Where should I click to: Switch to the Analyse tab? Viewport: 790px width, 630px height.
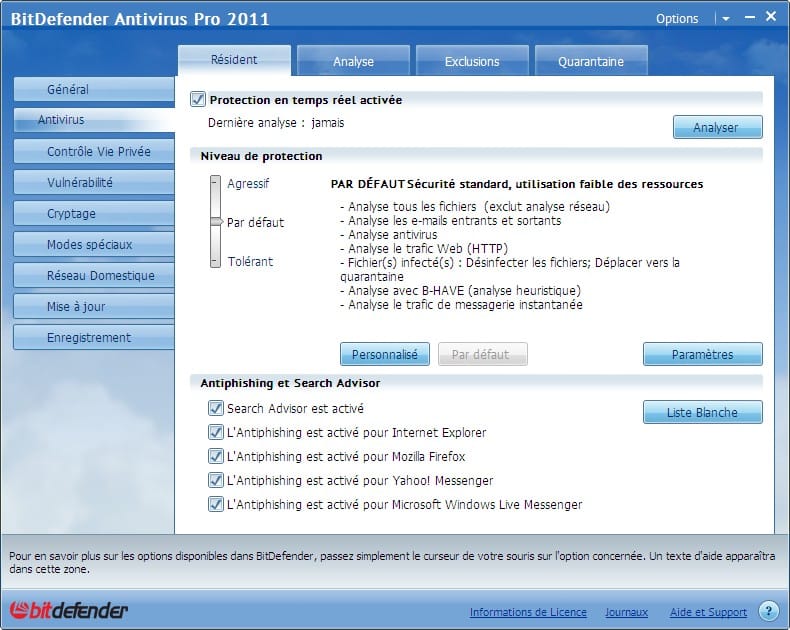tap(353, 61)
